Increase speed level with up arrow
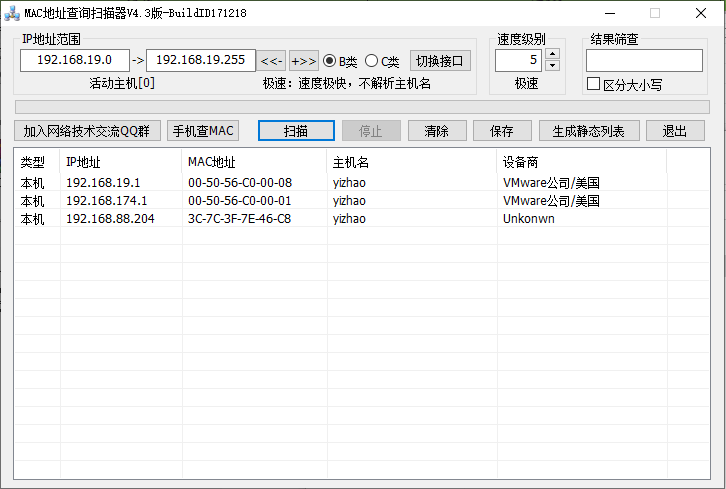 (552, 54)
